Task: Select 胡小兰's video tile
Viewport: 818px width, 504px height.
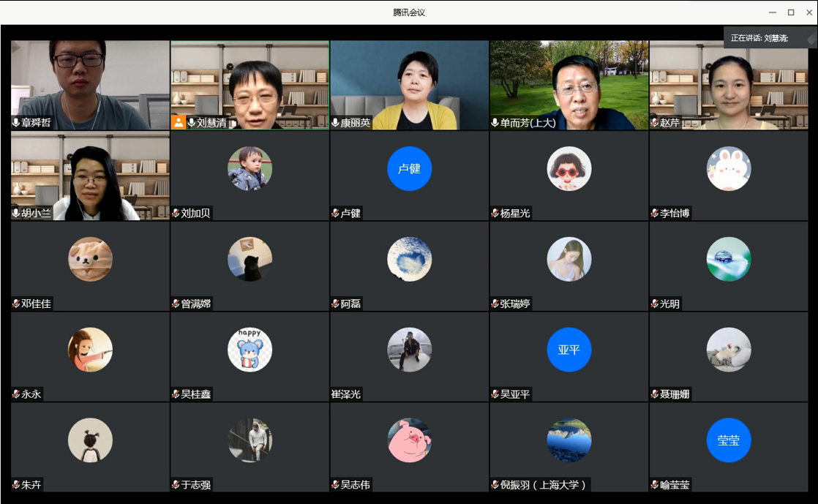Action: (90, 176)
